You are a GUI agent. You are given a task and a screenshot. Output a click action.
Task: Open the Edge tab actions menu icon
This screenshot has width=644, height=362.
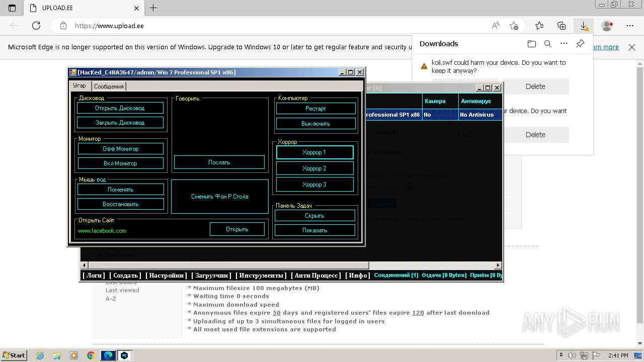(12, 8)
